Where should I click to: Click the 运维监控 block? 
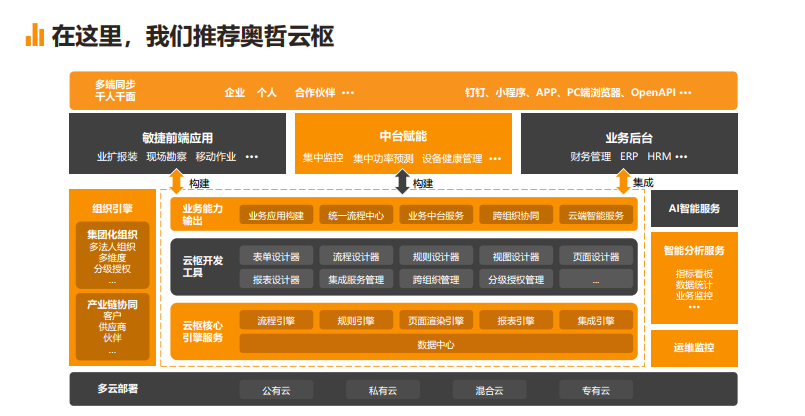(694, 348)
